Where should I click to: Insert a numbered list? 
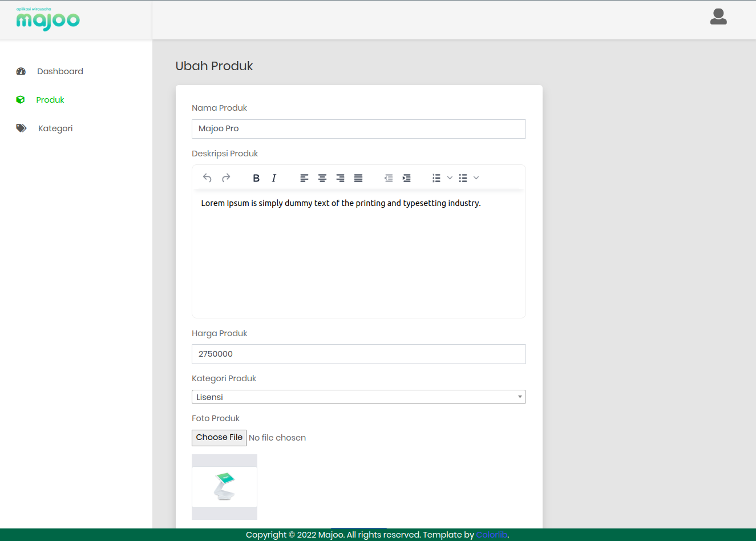click(x=436, y=178)
